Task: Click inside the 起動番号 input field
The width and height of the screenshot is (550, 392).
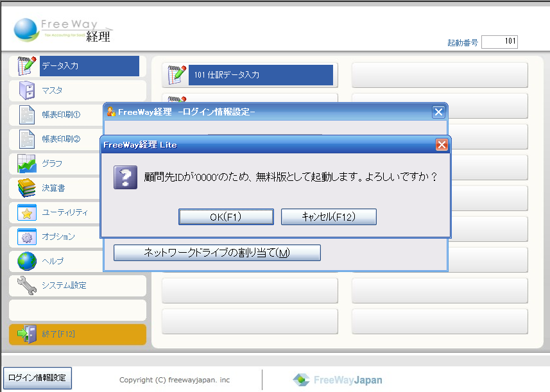Action: (499, 42)
